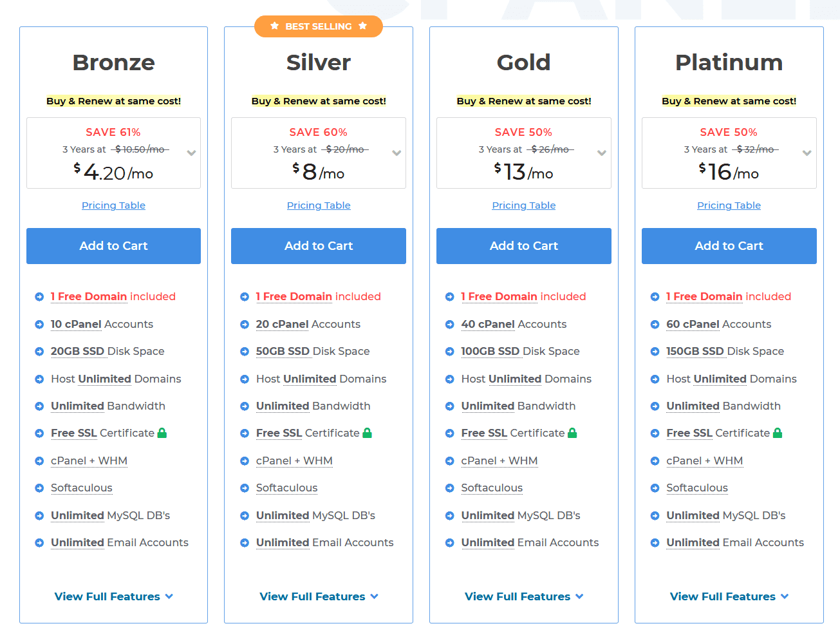Open the Silver billing term dropdown
840x637 pixels.
tap(319, 153)
